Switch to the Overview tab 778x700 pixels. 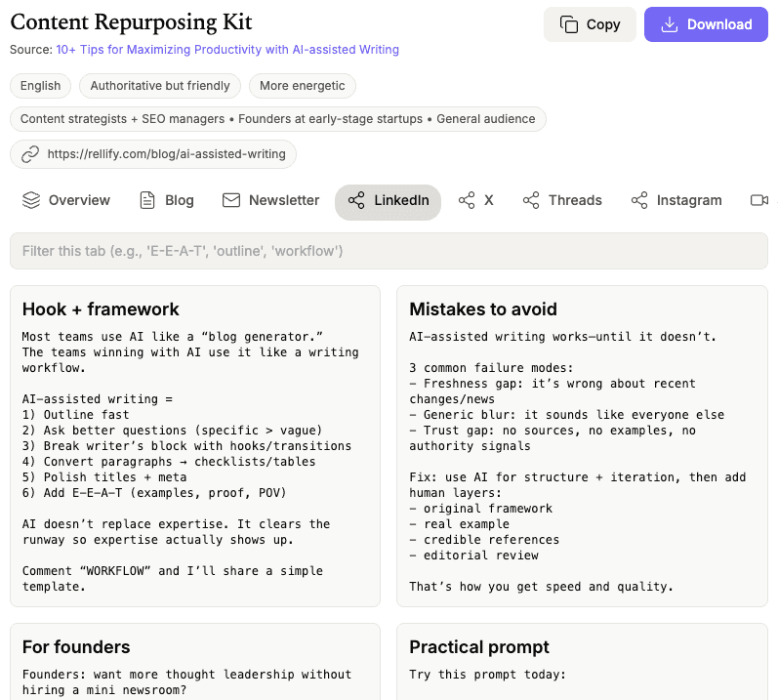click(x=66, y=200)
